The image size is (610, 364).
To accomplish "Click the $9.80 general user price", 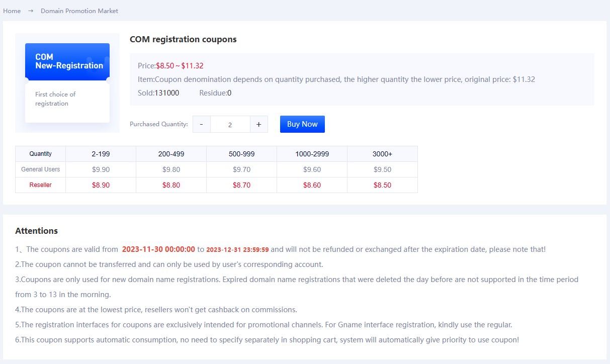I will [x=171, y=169].
